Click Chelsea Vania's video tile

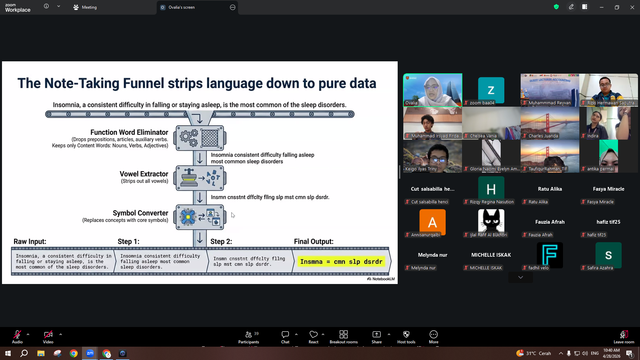coord(491,123)
